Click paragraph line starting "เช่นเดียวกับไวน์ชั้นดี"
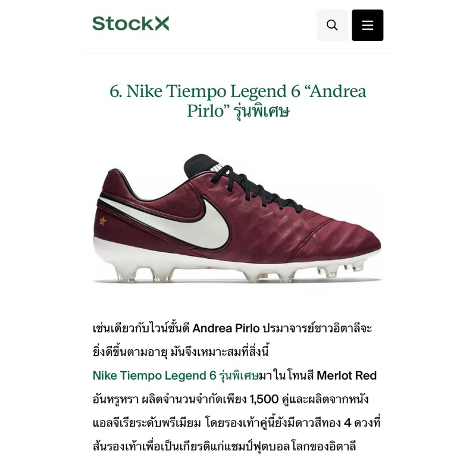476x476 pixels. pyautogui.click(x=232, y=328)
